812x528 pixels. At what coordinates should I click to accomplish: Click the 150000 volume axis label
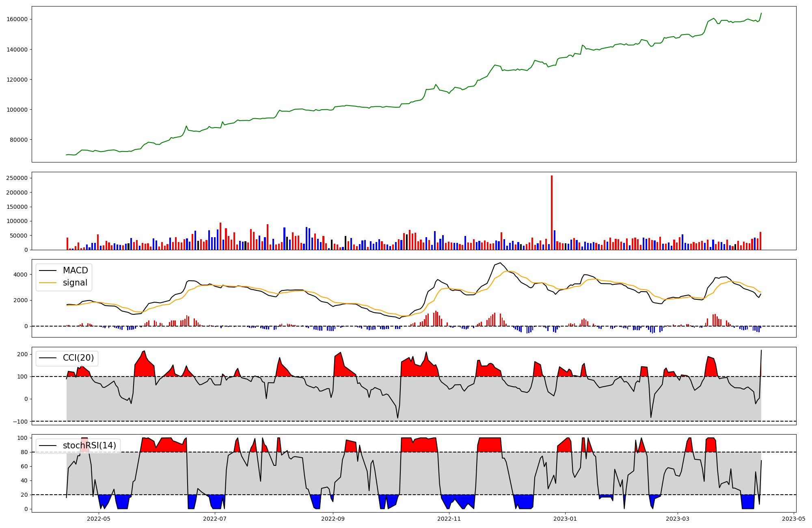click(x=17, y=207)
